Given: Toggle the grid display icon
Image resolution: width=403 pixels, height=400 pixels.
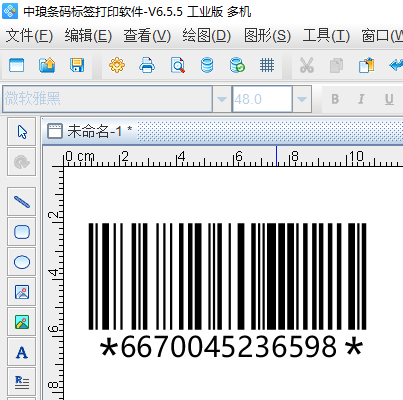Looking at the screenshot, I should pos(267,65).
